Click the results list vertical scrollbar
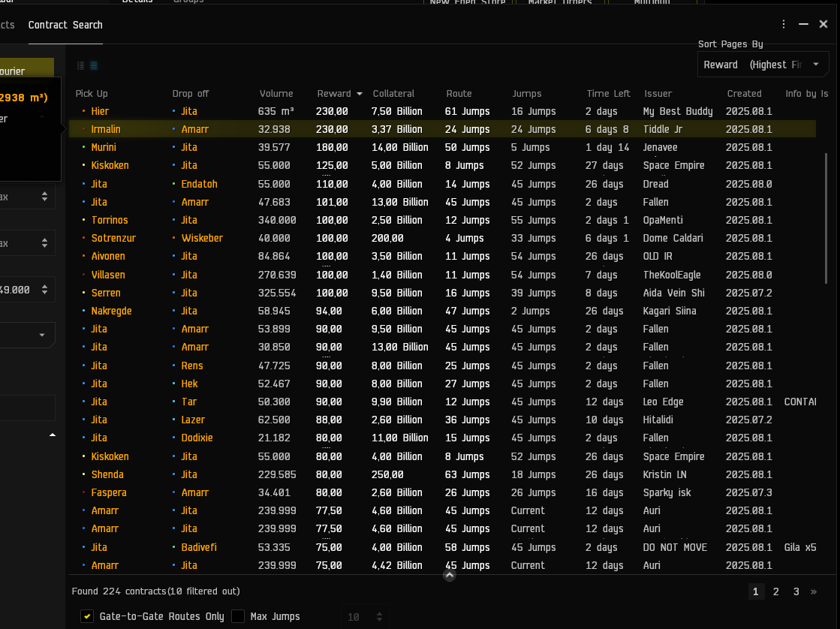 [x=826, y=218]
